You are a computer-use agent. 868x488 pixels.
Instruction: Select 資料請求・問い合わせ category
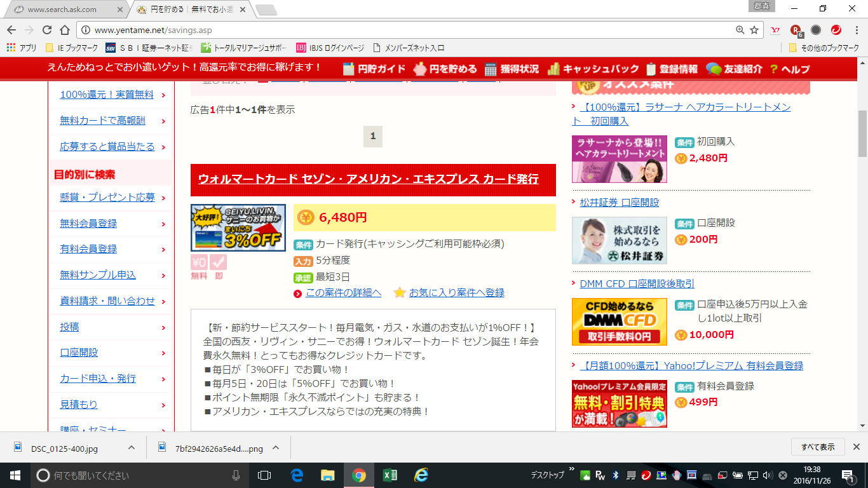[x=107, y=301]
